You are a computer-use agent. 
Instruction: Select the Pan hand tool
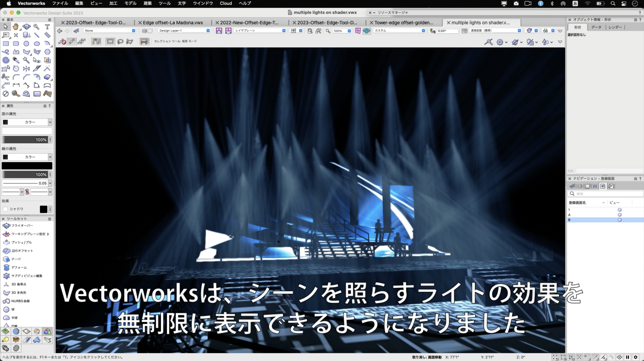coord(16,27)
